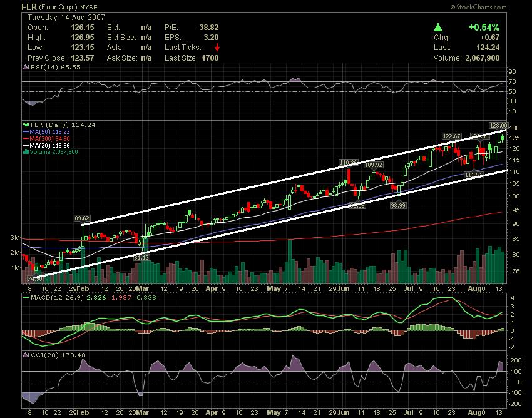Click the P/E value 38.82
532x418 pixels.
pos(209,28)
